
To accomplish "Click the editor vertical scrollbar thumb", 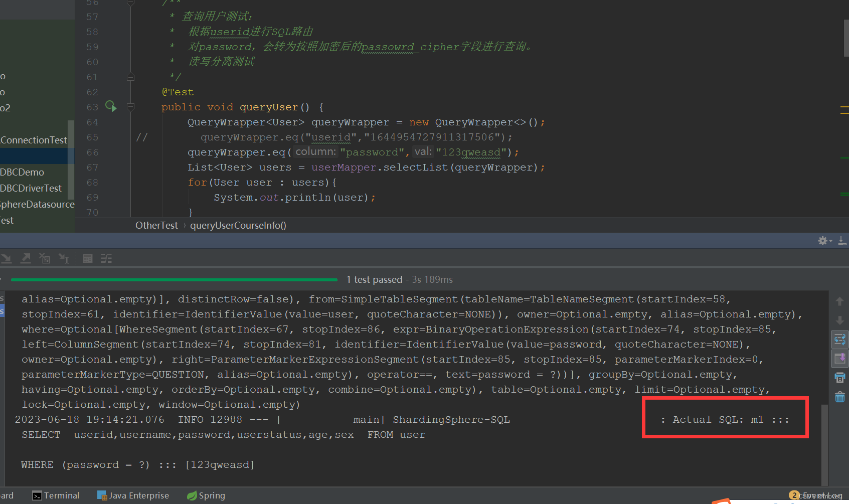I will pyautogui.click(x=846, y=39).
